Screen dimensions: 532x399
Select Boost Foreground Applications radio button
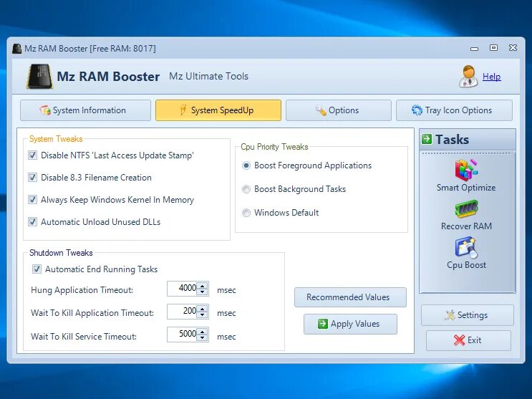[x=246, y=165]
